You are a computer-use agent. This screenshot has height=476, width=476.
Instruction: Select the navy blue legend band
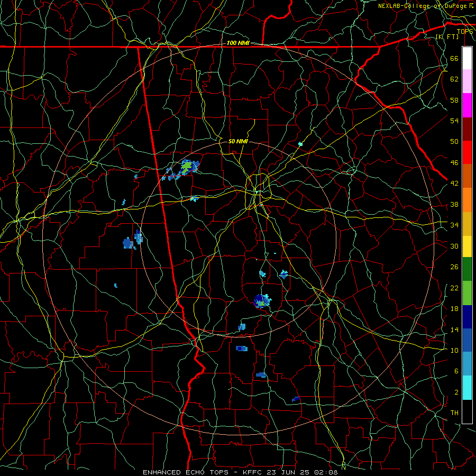pyautogui.click(x=467, y=317)
